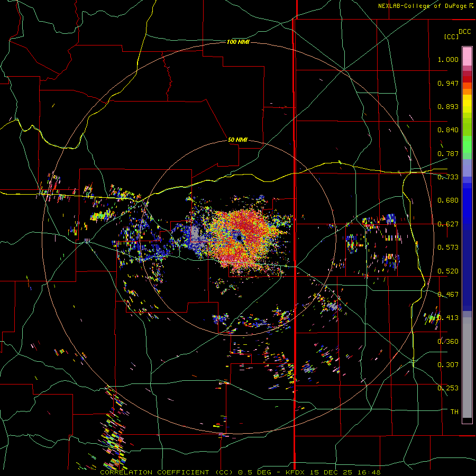Click the 0.467 scale value
476x476 pixels.
pos(448,295)
